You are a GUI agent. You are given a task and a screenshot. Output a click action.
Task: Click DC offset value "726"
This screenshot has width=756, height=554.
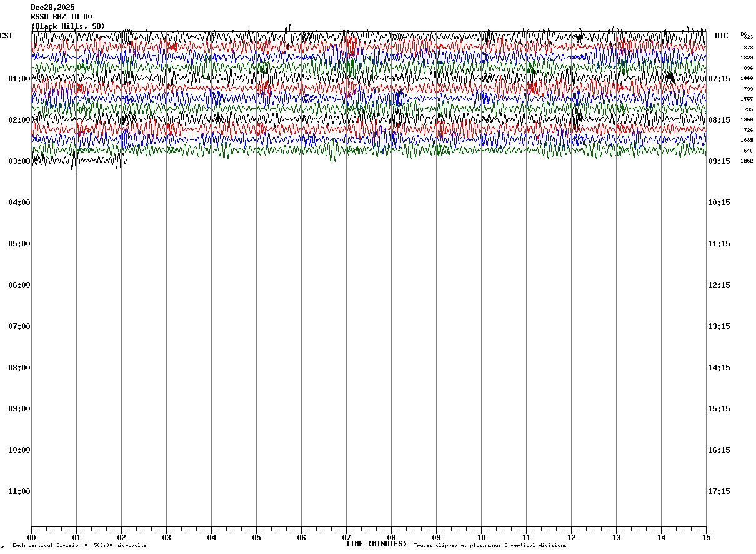tap(748, 130)
